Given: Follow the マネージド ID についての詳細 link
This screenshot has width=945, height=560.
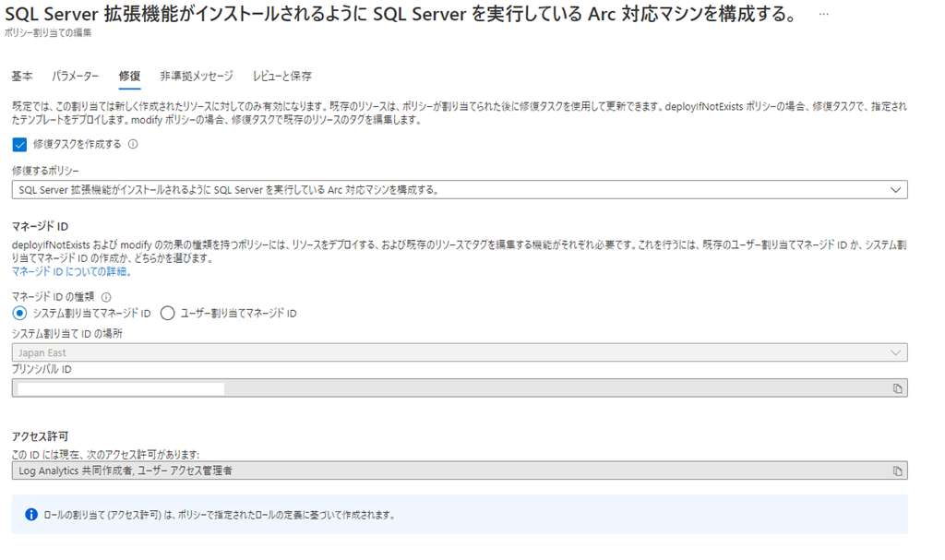Looking at the screenshot, I should [72, 272].
